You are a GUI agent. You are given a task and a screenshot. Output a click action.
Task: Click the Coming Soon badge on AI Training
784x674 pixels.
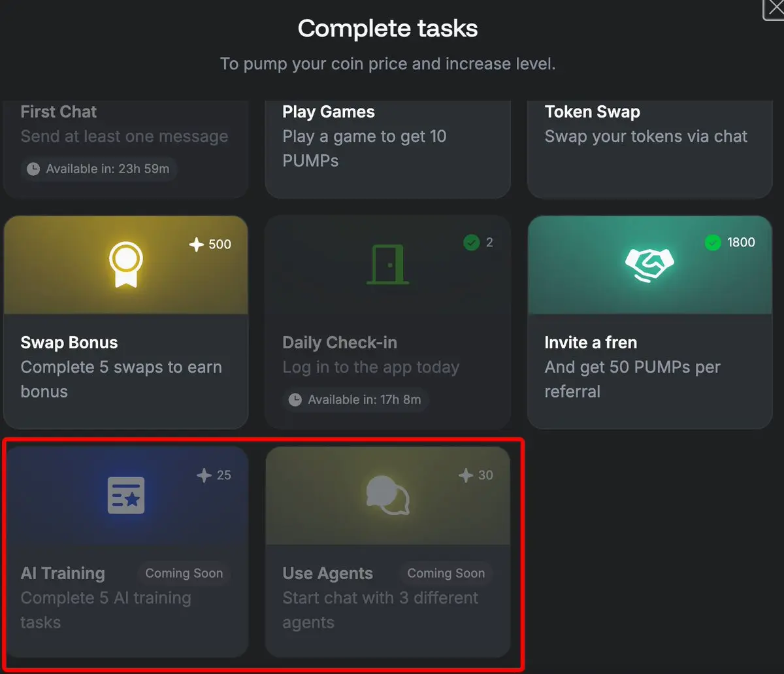[184, 573]
